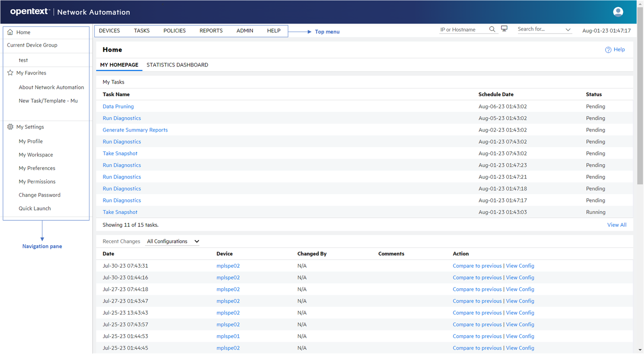Screen dimensions: 644x354
Task: Open the TASKS menu
Action: 141,30
